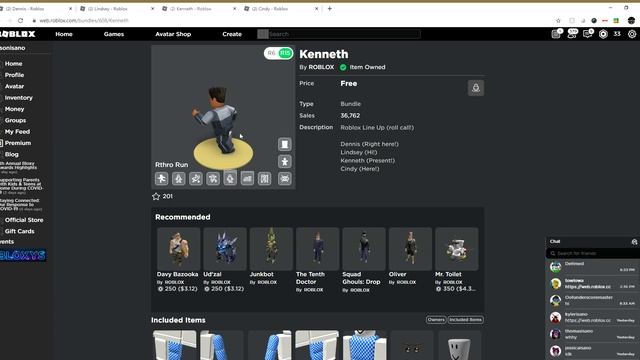Favorite the item with the star icon
Image resolution: width=640 pixels, height=360 pixels.
click(x=156, y=196)
